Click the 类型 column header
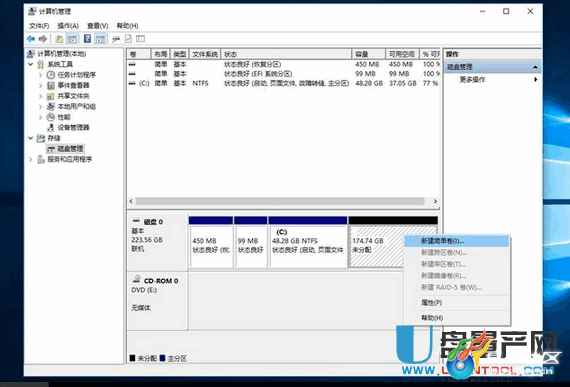The height and width of the screenshot is (387, 570). click(x=180, y=54)
